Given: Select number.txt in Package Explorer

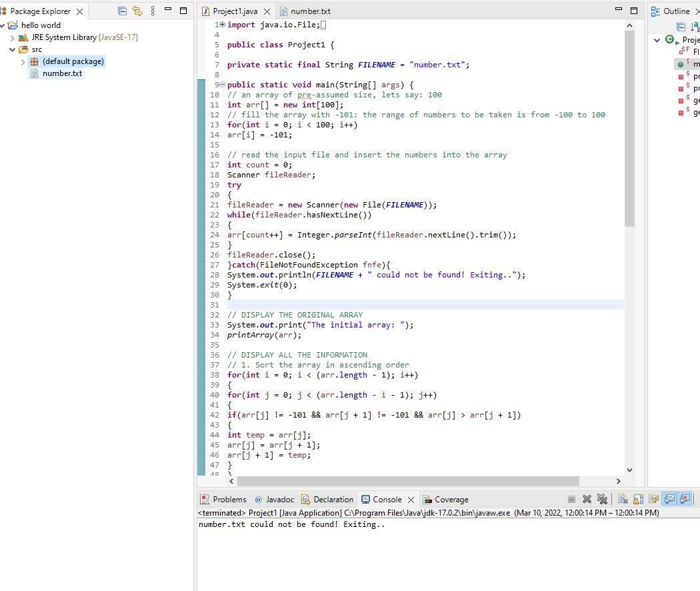Looking at the screenshot, I should click(x=62, y=73).
